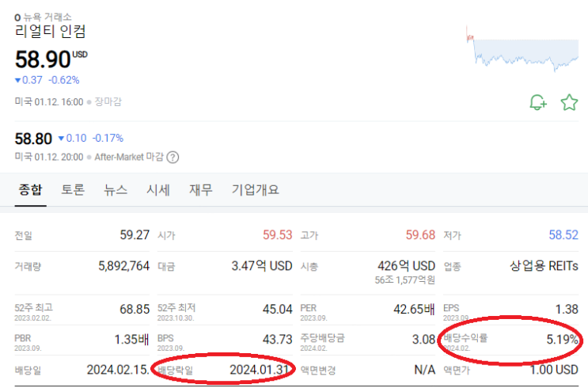Go to the 시세 tab

(157, 189)
